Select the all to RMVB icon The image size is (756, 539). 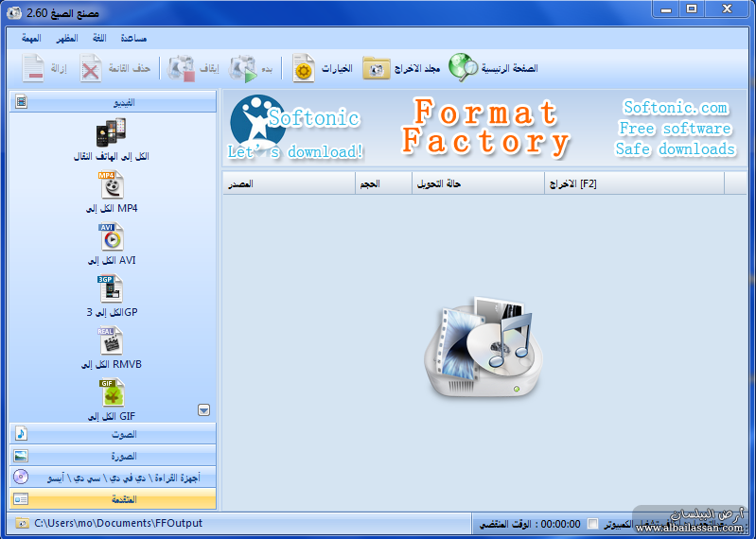pyautogui.click(x=111, y=340)
